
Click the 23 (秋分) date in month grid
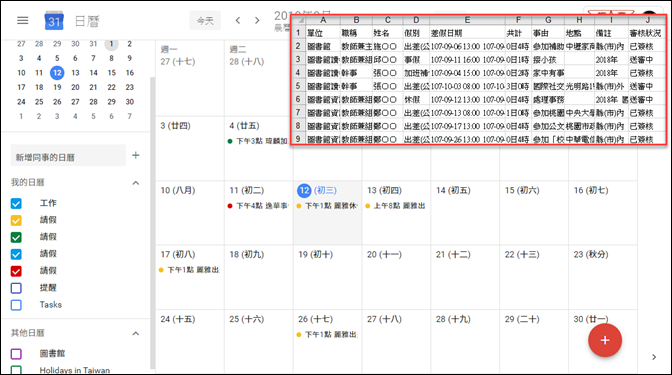pyautogui.click(x=591, y=255)
